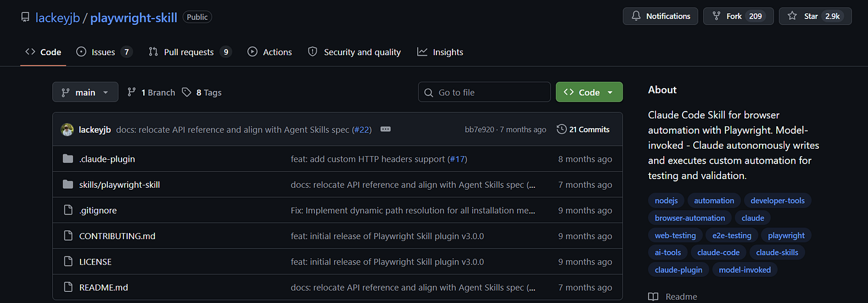
Task: Open the skills/playwright-skill folder
Action: click(x=120, y=185)
